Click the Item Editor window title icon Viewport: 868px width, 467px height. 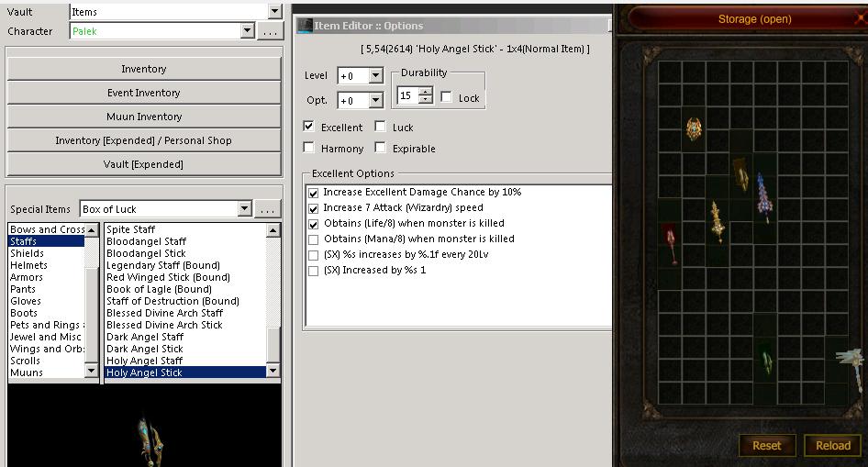point(305,26)
